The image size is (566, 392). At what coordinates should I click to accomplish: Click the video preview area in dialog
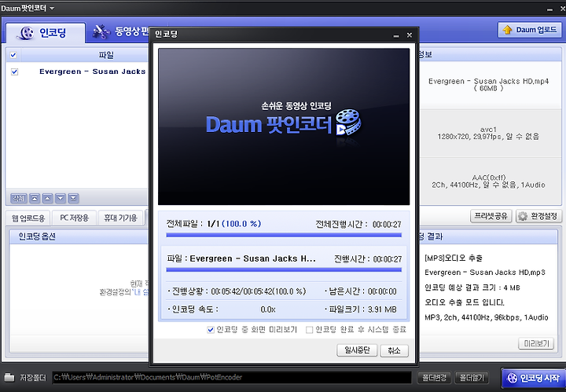(284, 127)
